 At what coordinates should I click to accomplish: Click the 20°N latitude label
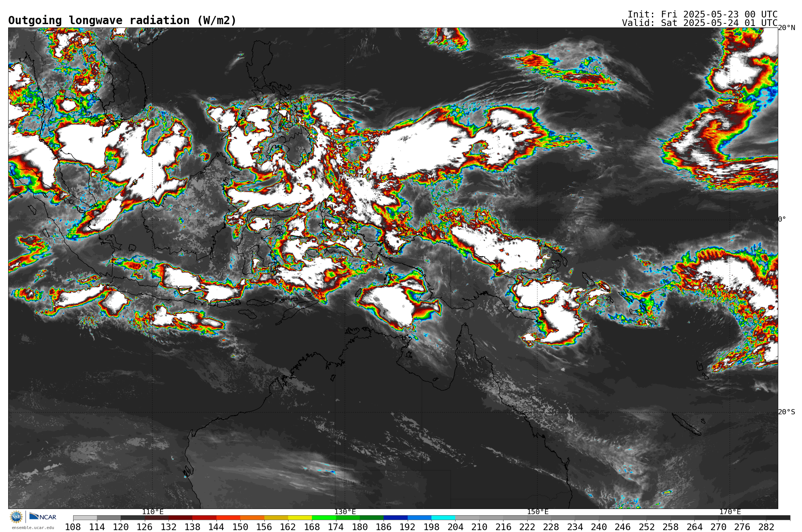click(786, 28)
